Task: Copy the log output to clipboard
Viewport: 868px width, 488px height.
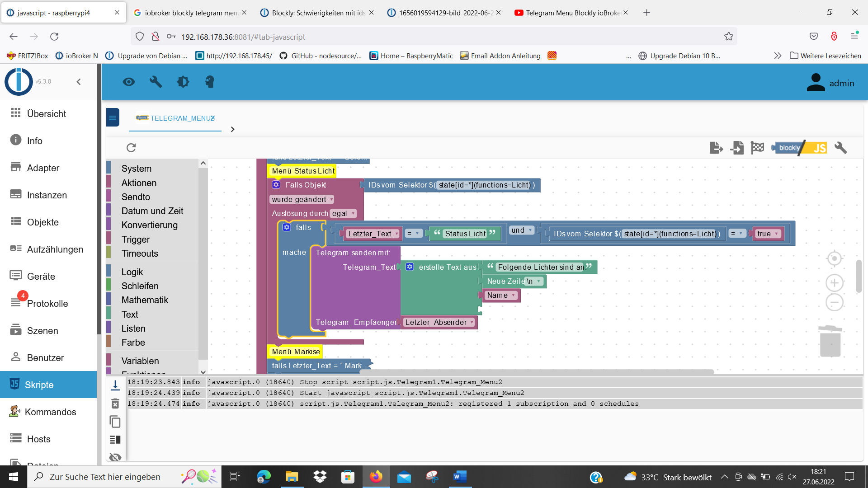Action: click(x=115, y=422)
